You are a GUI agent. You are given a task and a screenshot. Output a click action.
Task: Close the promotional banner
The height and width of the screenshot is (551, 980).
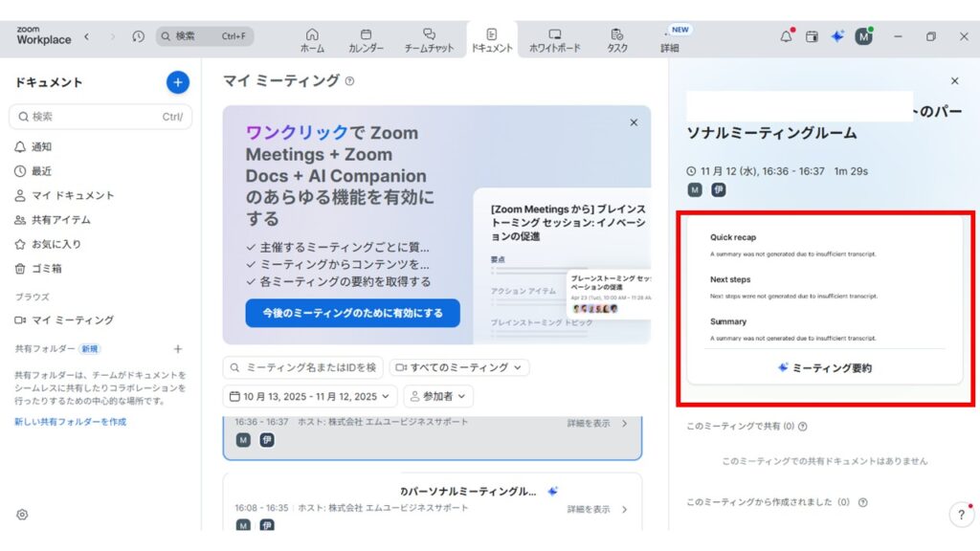[633, 122]
